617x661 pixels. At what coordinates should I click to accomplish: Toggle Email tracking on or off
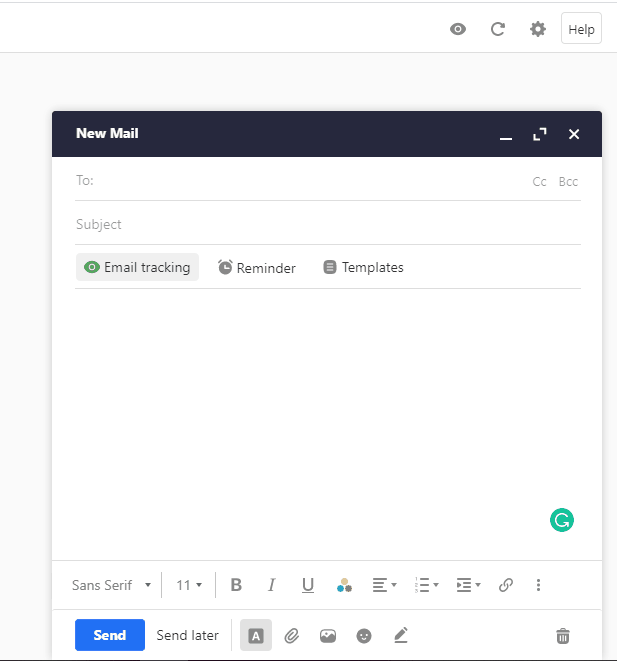click(x=137, y=267)
